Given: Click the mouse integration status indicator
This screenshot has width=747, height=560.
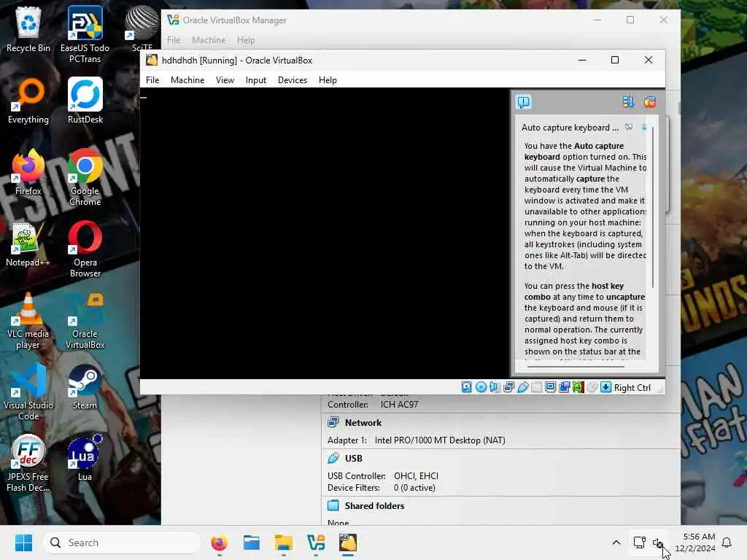Looking at the screenshot, I should click(592, 387).
